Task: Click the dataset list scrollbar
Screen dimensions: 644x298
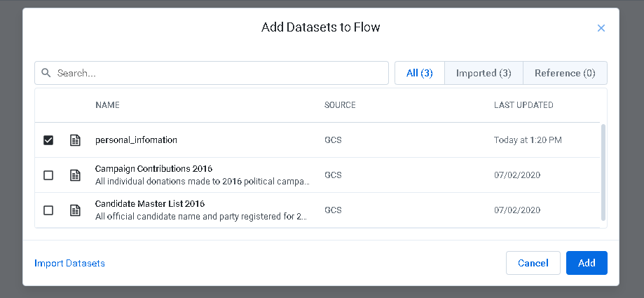Action: (603, 172)
